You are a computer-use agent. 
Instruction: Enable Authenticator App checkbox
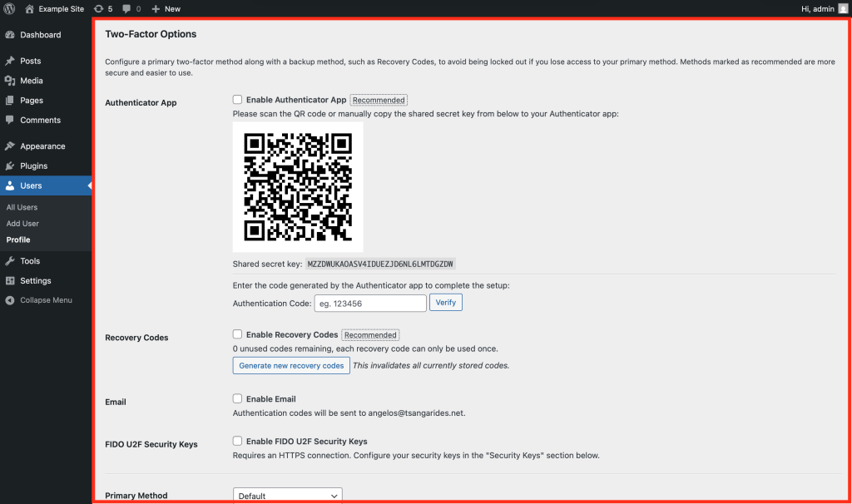(x=238, y=100)
